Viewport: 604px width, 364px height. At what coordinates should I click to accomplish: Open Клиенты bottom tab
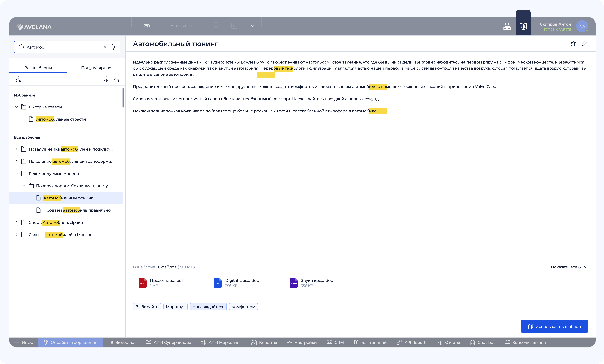point(264,342)
